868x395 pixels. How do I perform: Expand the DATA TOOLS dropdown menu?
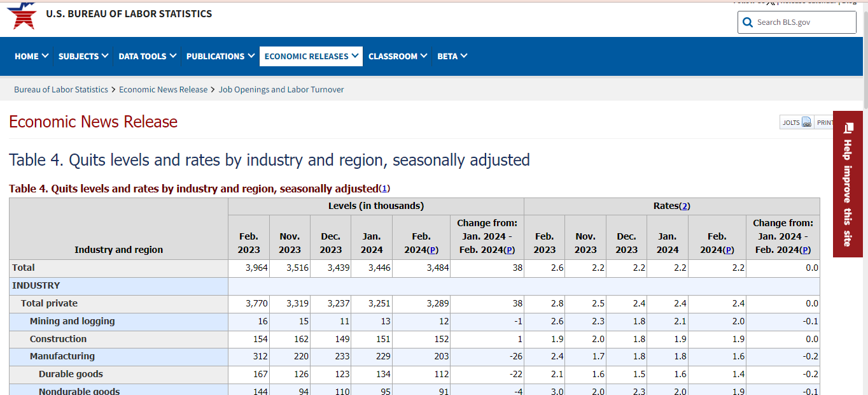(x=147, y=56)
